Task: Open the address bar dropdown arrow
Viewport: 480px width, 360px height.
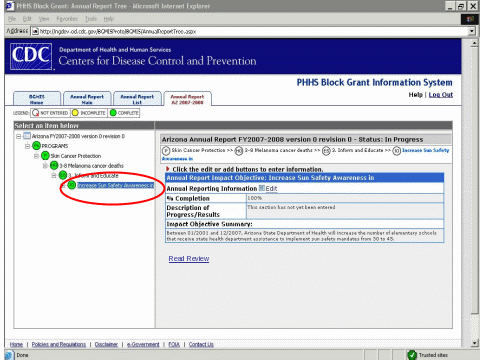Action: click(472, 31)
